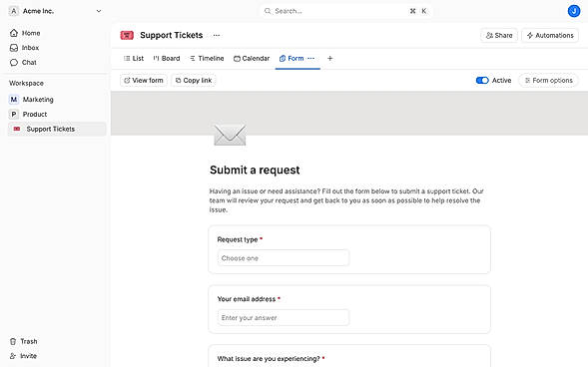This screenshot has width=588, height=367.
Task: Open the Home page in sidebar
Action: (25, 33)
